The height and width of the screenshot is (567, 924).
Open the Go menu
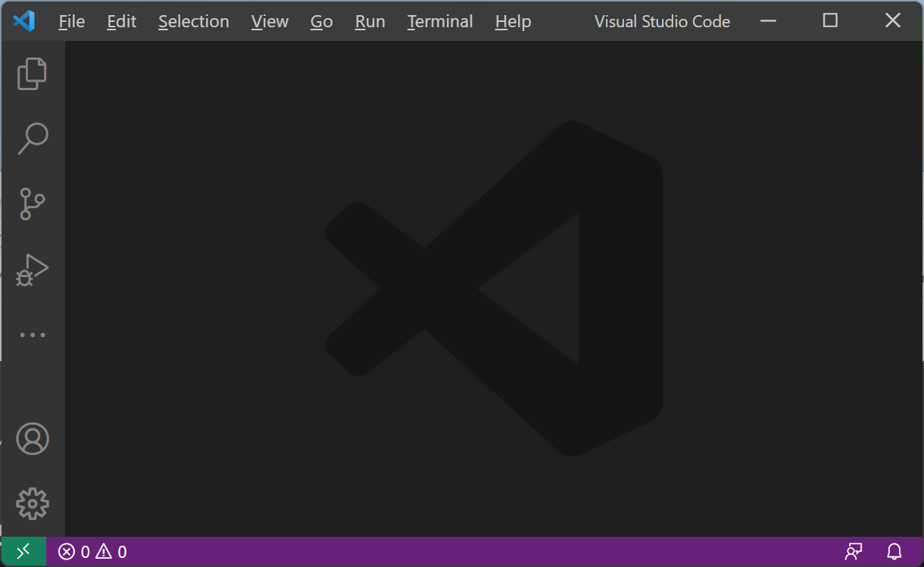pyautogui.click(x=322, y=22)
